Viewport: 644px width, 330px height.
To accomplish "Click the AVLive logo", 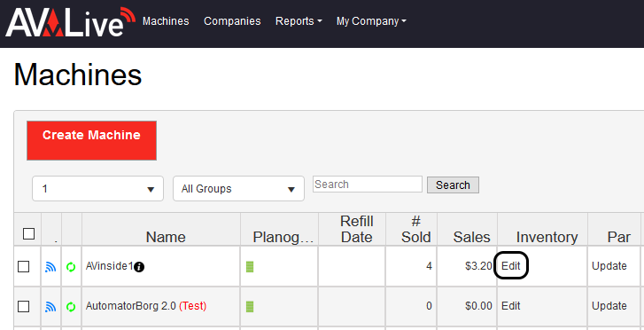I will tap(70, 22).
